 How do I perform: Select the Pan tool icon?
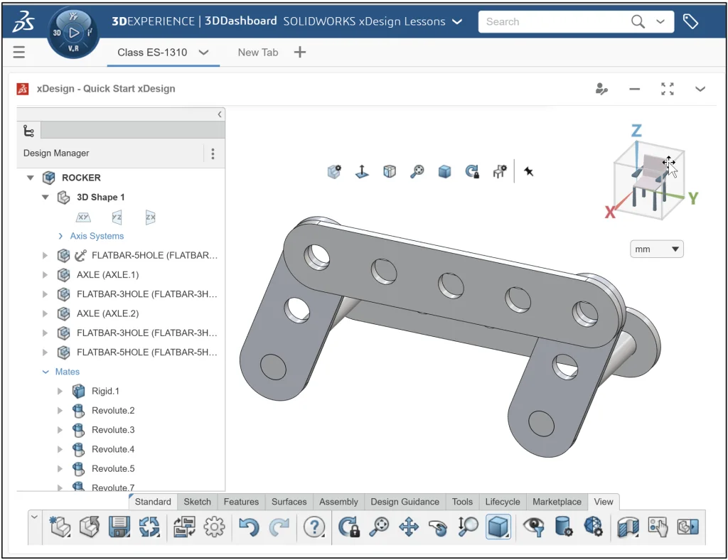[x=407, y=527]
